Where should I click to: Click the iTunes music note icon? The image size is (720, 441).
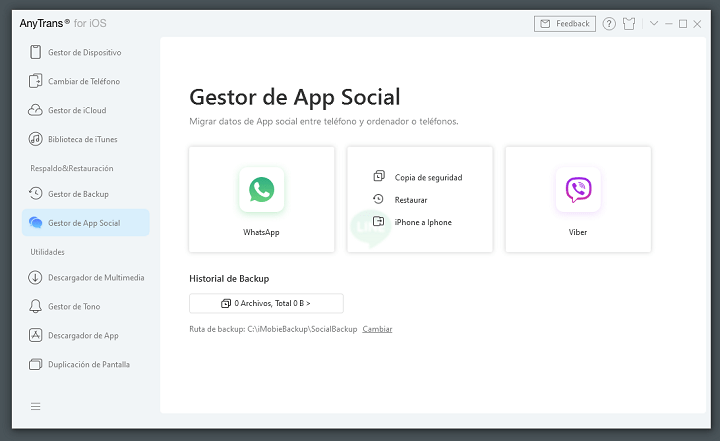coord(35,139)
